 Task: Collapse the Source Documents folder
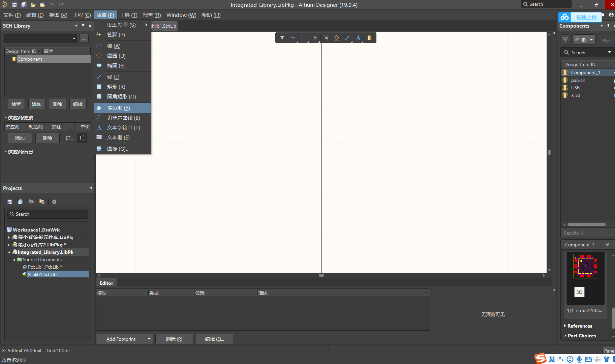click(14, 260)
